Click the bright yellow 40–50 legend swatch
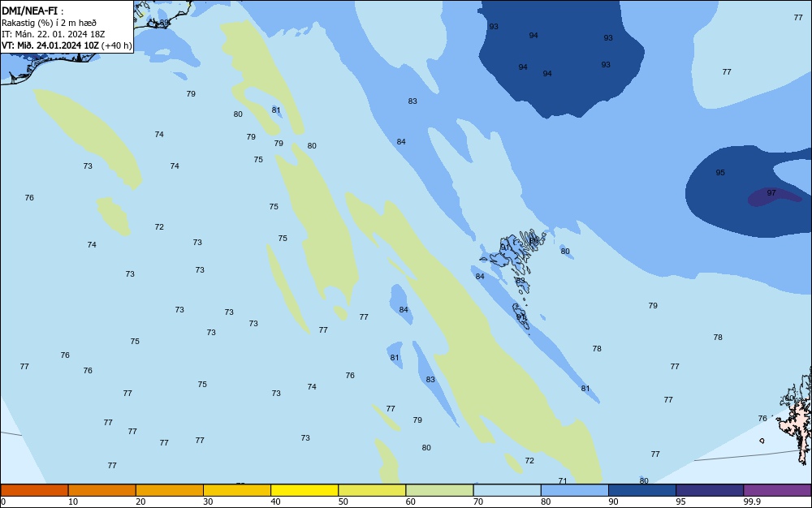 coord(304,490)
